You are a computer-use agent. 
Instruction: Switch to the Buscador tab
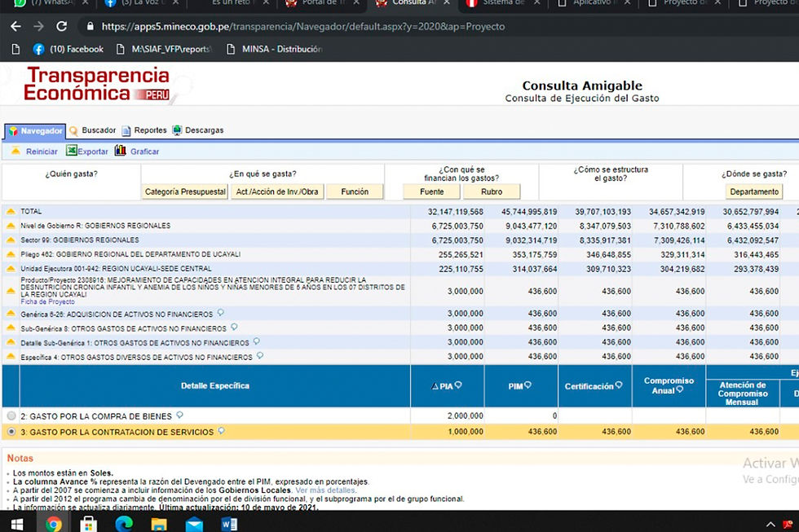click(92, 130)
